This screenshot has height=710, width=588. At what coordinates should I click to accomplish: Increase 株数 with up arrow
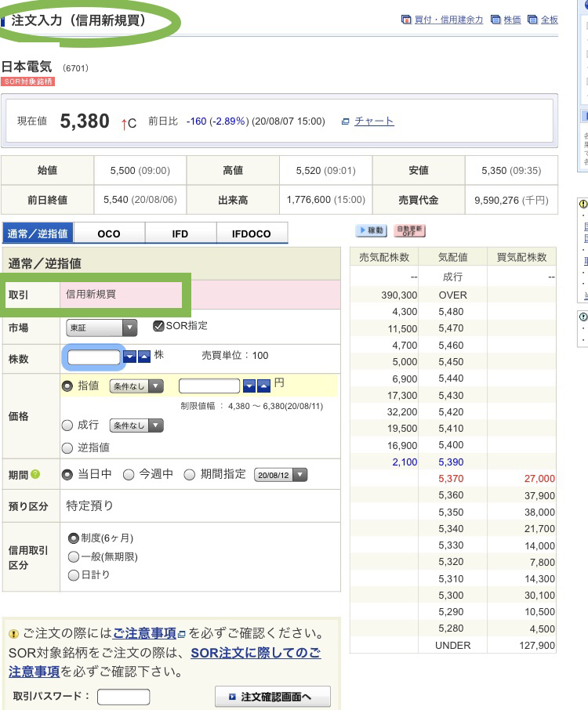(144, 357)
